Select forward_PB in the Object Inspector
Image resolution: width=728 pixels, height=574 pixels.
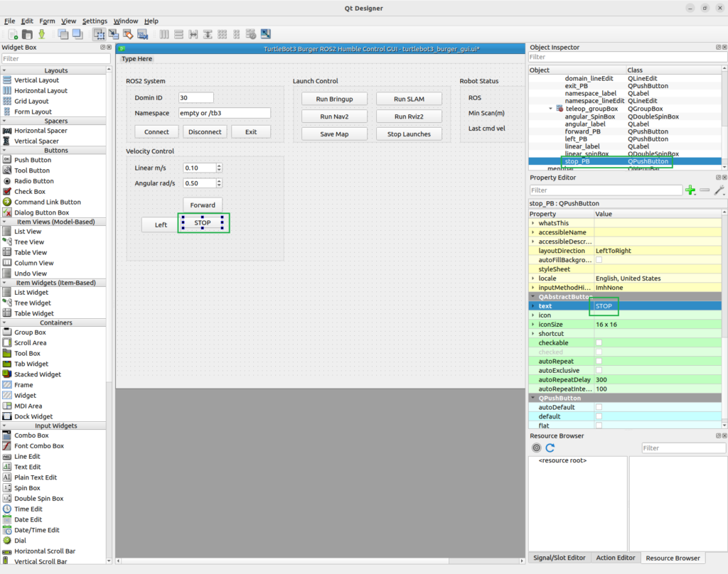click(583, 131)
